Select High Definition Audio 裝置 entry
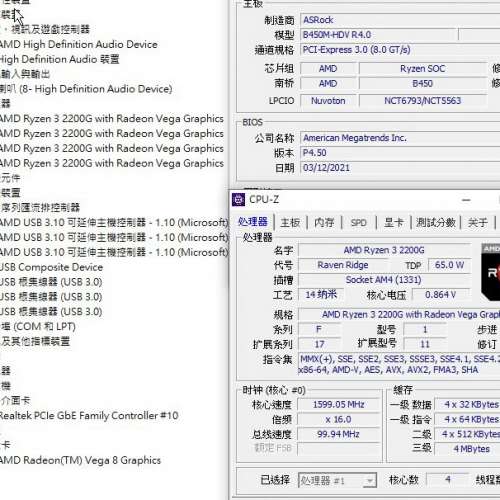The height and width of the screenshot is (500, 500). pyautogui.click(x=59, y=59)
